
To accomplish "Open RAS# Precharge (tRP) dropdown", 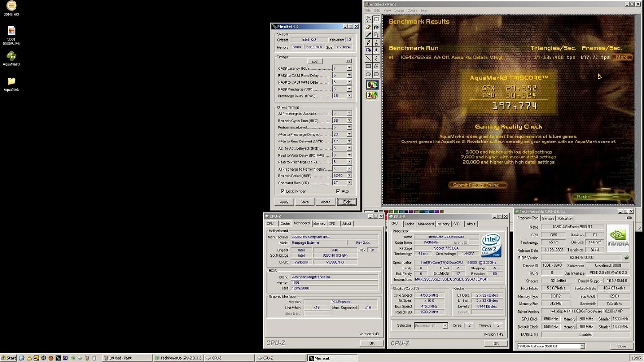I will [x=349, y=89].
